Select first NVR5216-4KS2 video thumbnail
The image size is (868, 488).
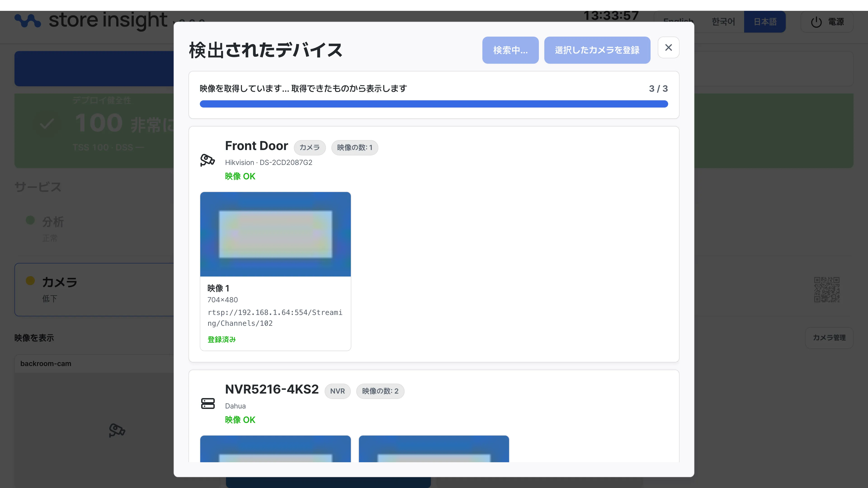click(x=275, y=449)
